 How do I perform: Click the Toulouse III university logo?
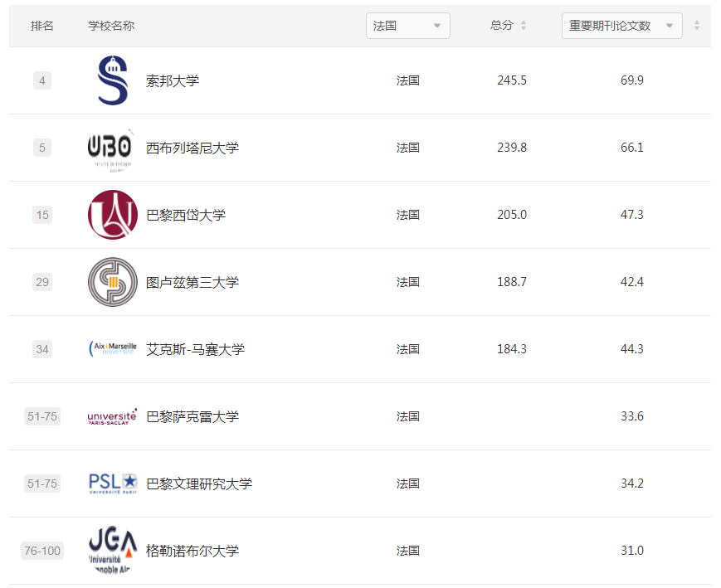coord(112,282)
